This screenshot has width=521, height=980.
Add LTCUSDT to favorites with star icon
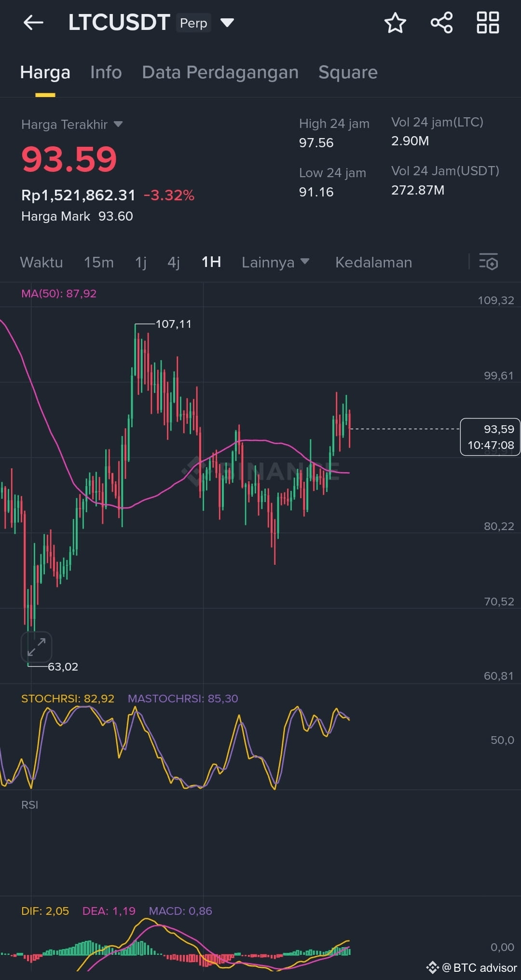pos(395,23)
